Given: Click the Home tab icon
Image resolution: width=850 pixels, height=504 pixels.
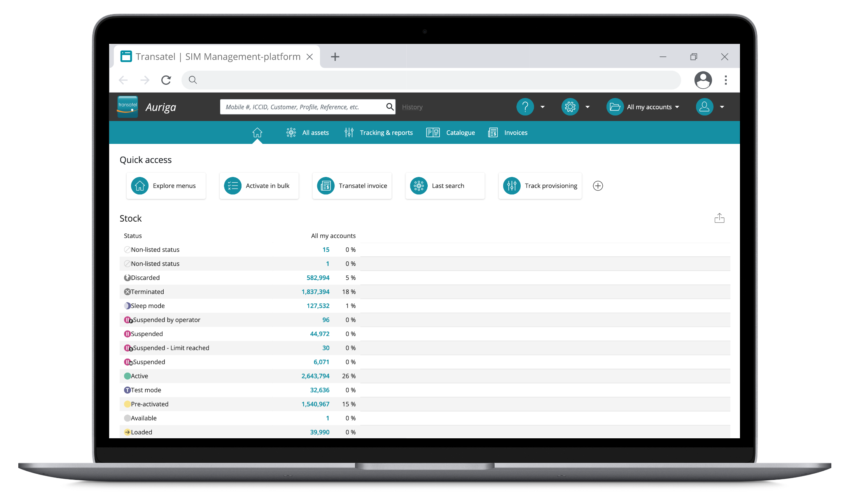Looking at the screenshot, I should pos(256,133).
